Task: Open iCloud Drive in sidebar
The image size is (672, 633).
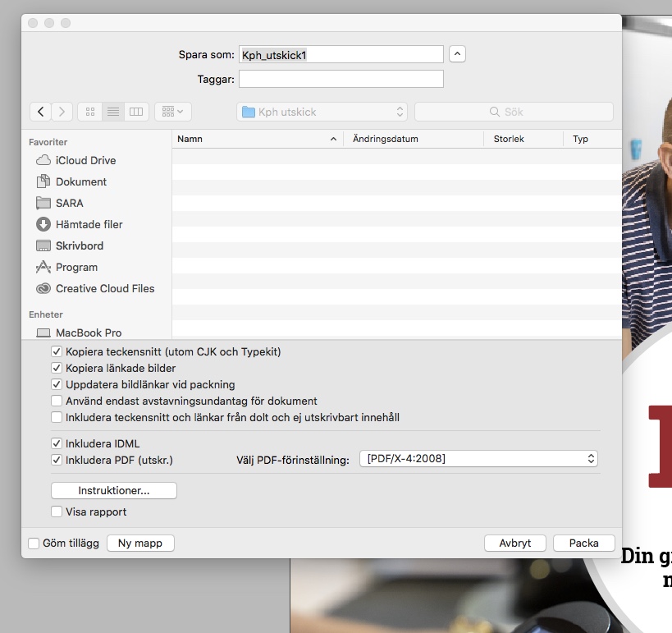Action: coord(85,160)
